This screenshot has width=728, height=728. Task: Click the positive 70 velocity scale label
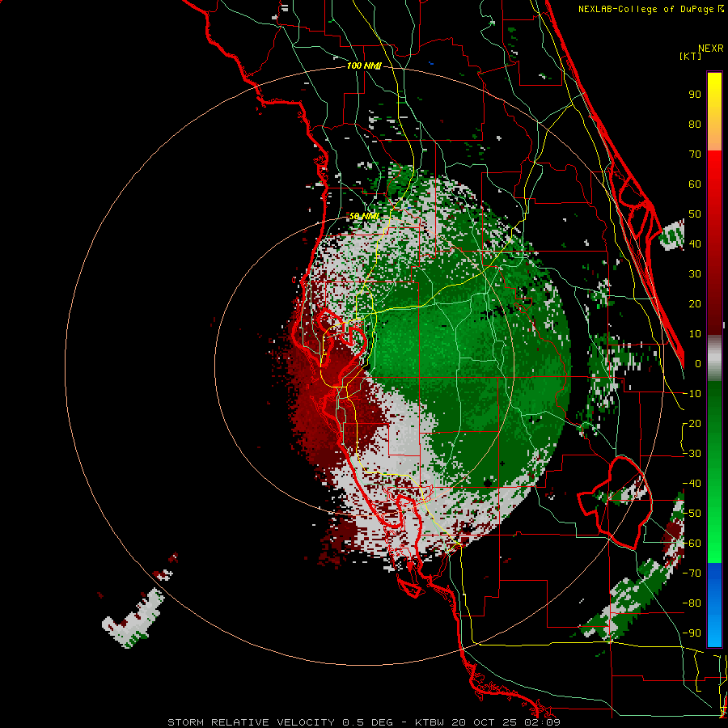(695, 154)
